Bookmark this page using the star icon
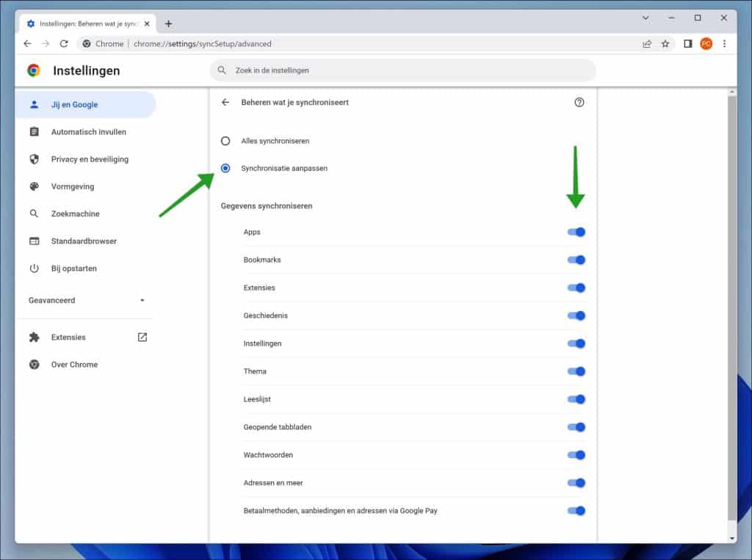The width and height of the screenshot is (752, 560). pos(665,43)
